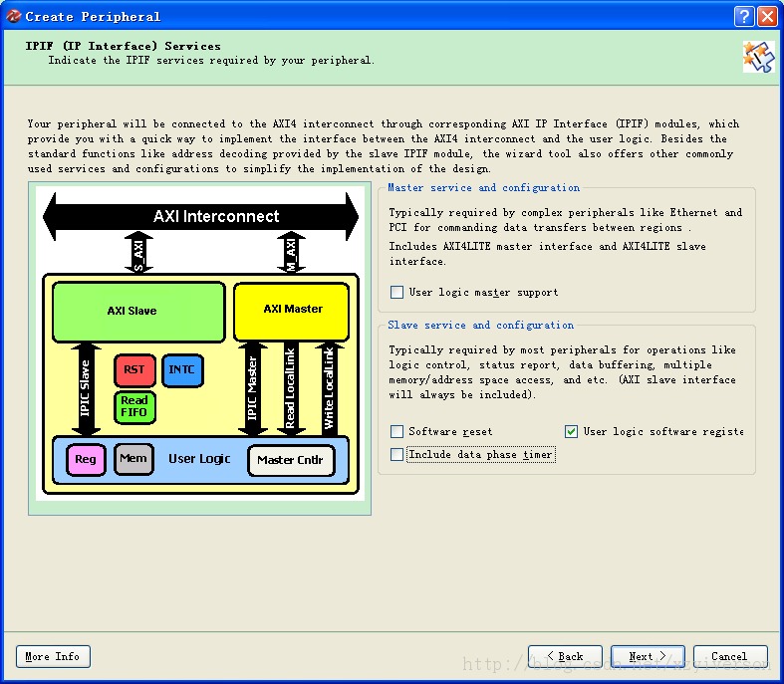Click the pink Reg block
The image size is (784, 684).
point(86,459)
